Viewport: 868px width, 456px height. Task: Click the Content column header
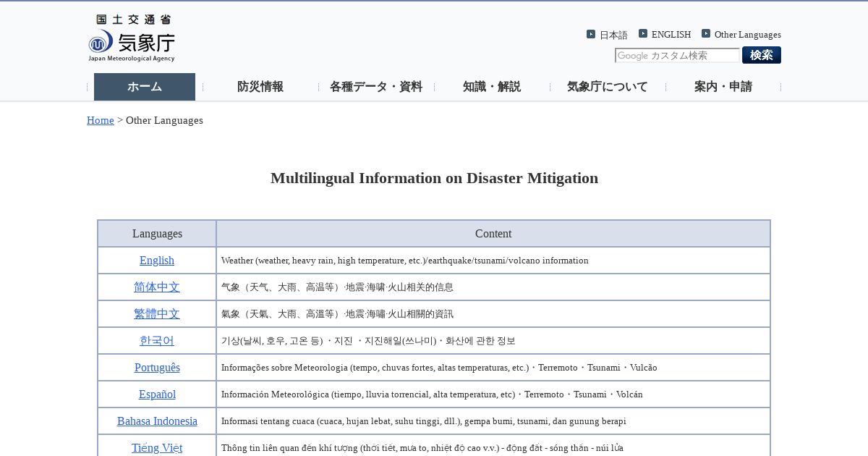[x=493, y=234]
